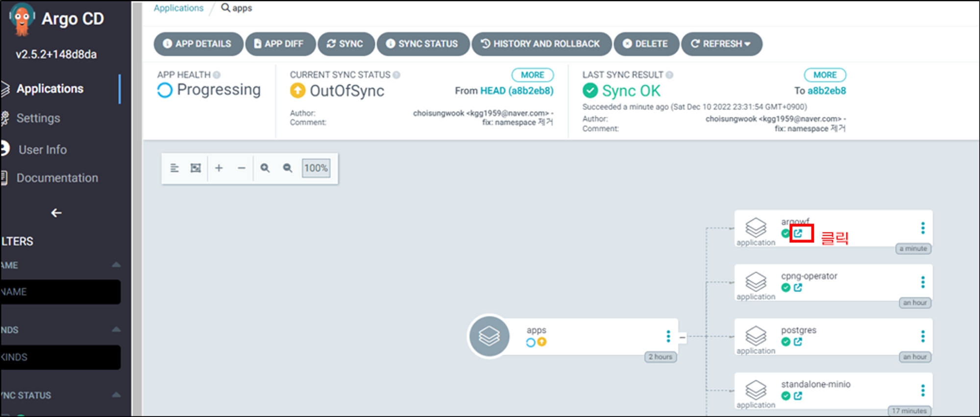This screenshot has height=417, width=980.
Task: Click the SYNC button
Action: tap(346, 44)
